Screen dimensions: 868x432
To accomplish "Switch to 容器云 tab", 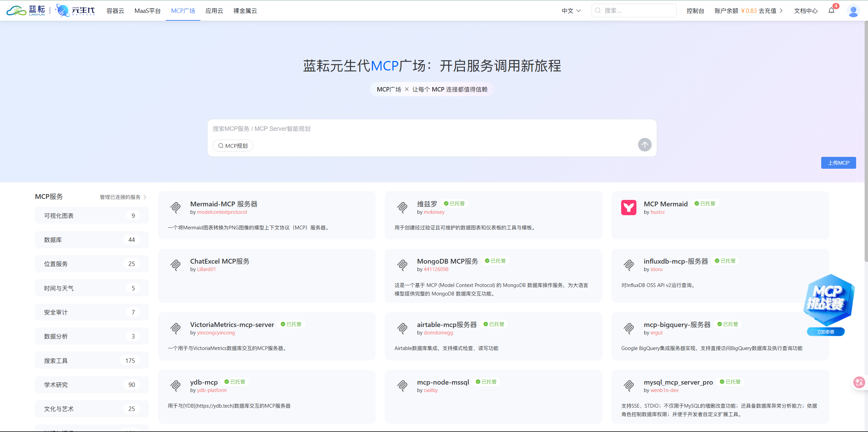I will coord(115,11).
